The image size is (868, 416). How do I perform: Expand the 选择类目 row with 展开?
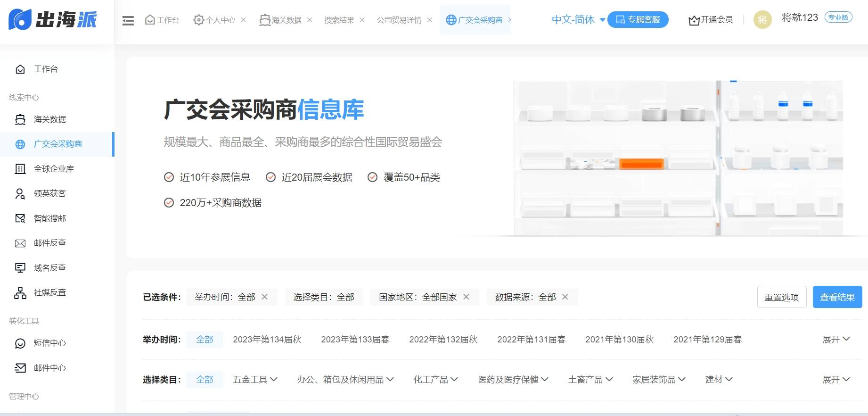pyautogui.click(x=836, y=380)
